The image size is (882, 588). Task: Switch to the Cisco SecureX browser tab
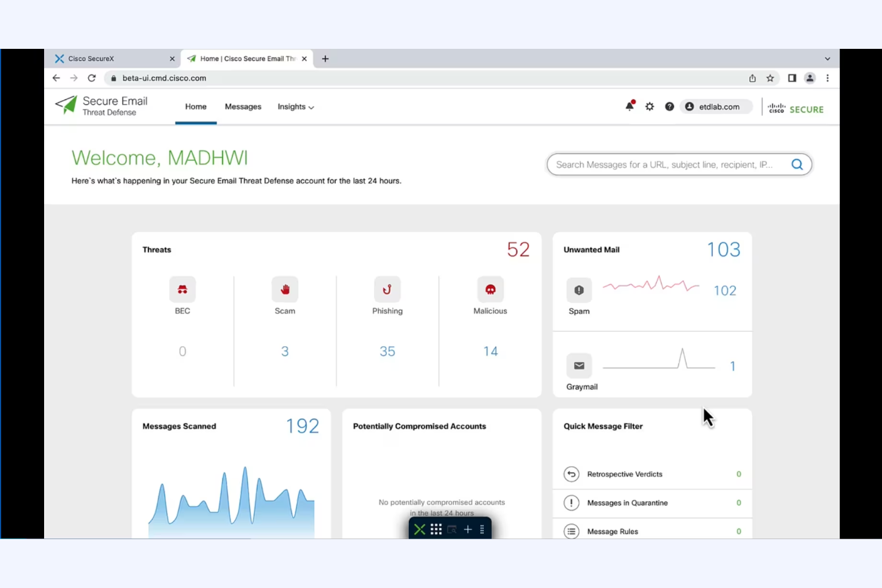(112, 58)
